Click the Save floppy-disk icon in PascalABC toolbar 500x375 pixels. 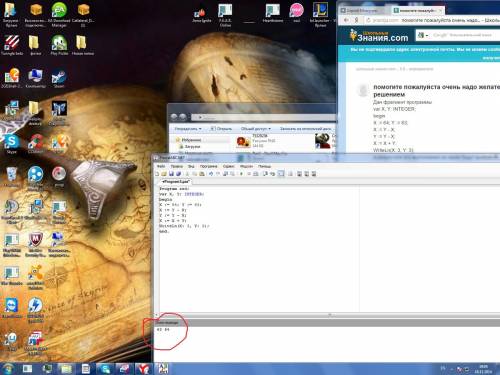[x=171, y=174]
